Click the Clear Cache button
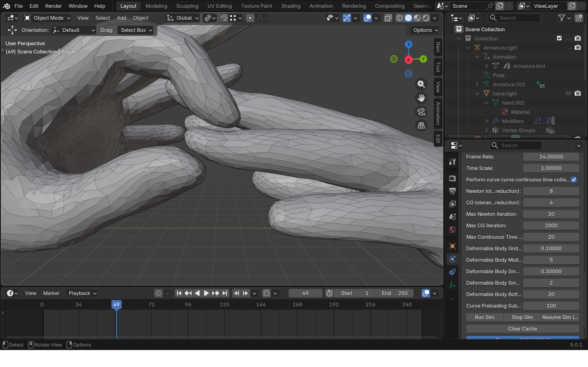The width and height of the screenshot is (588, 367). point(522,329)
